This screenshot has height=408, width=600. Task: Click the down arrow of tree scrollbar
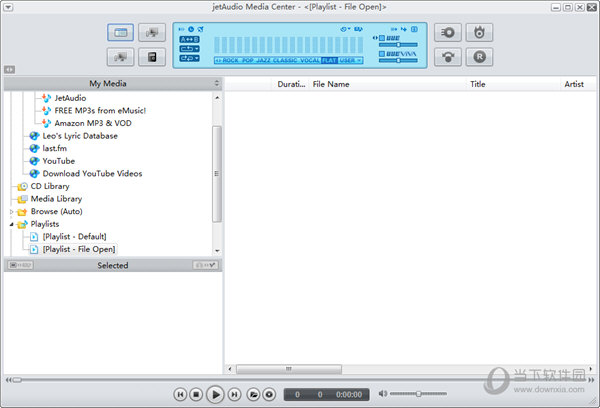(x=217, y=251)
